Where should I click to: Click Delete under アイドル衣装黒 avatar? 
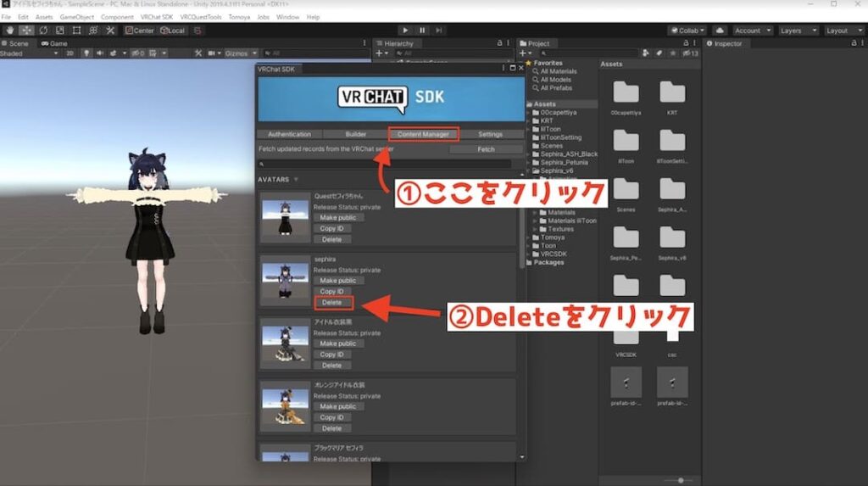coord(332,366)
